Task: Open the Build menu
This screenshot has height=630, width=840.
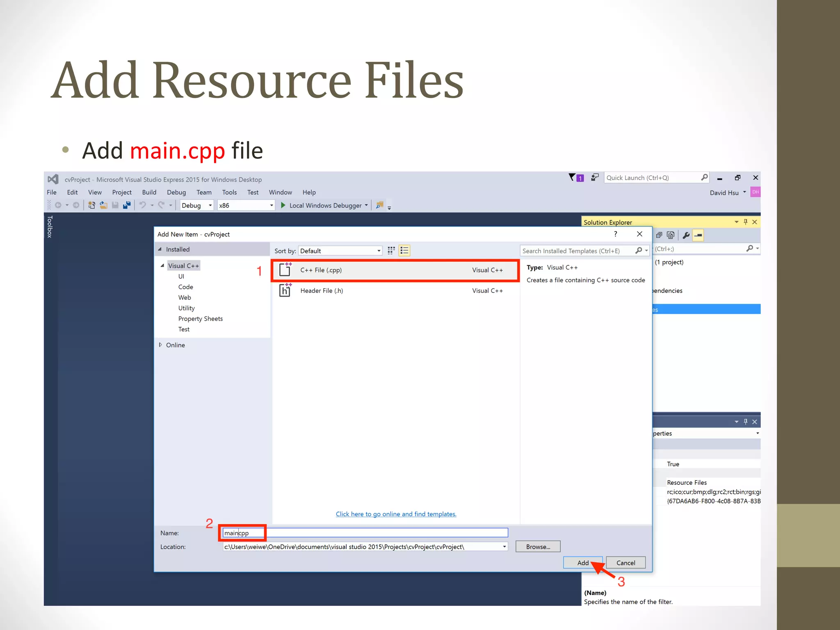Action: 149,192
